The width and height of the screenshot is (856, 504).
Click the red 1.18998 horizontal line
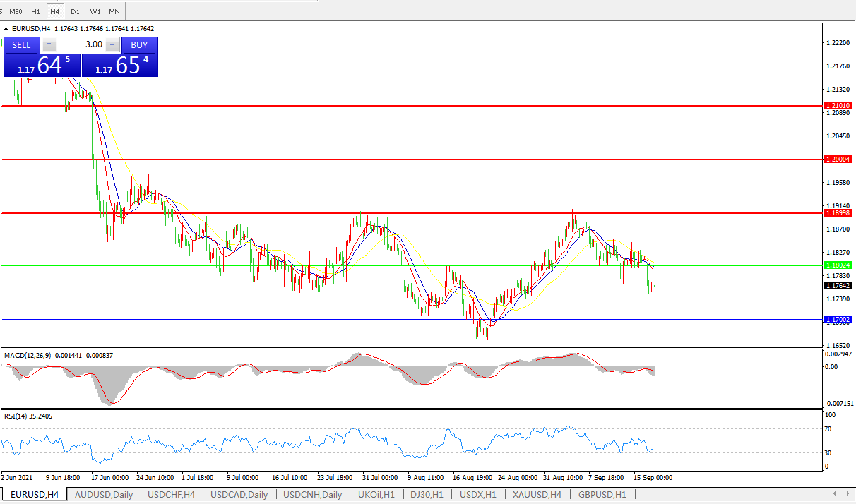tap(424, 212)
